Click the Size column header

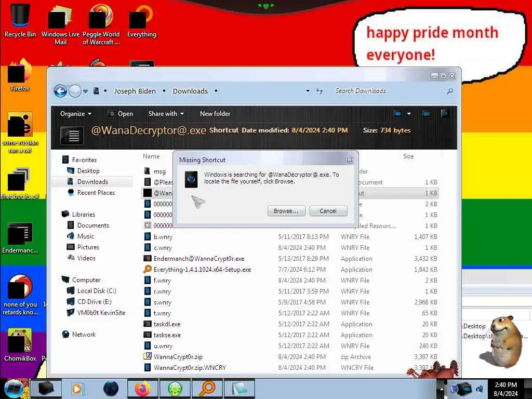click(408, 156)
